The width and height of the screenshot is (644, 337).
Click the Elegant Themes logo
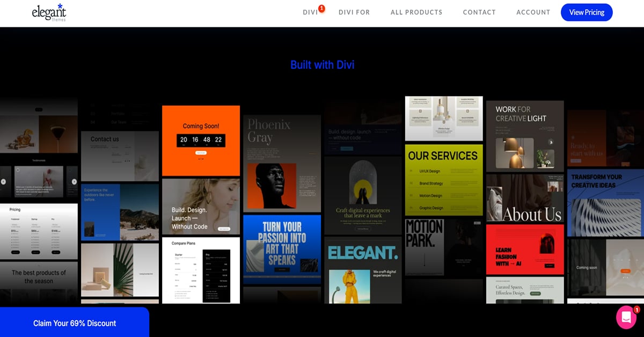(x=49, y=12)
